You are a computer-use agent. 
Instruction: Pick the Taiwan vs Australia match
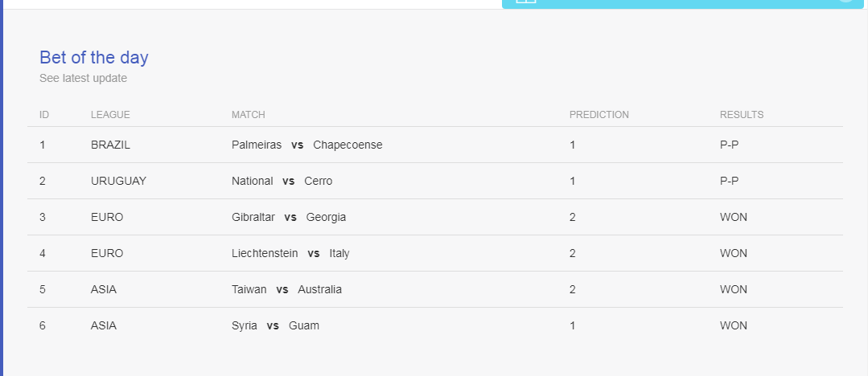(286, 289)
